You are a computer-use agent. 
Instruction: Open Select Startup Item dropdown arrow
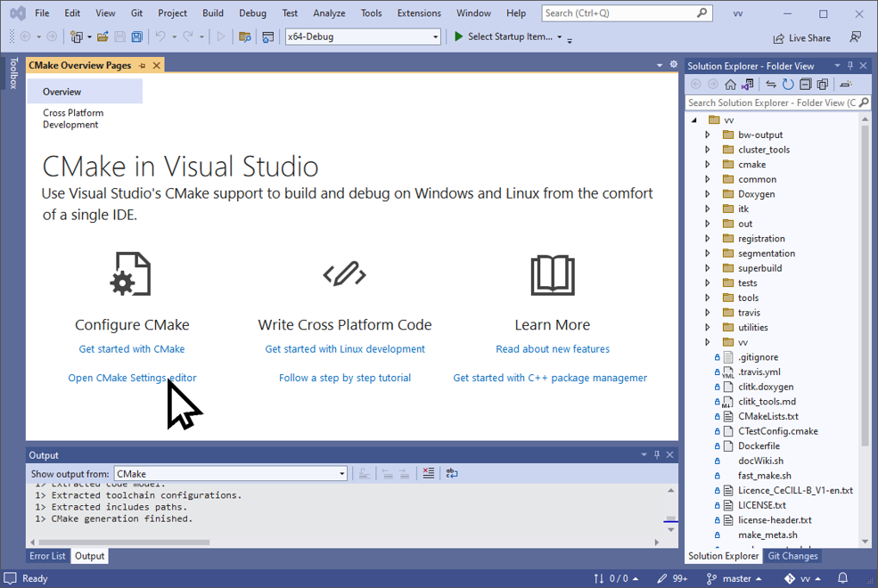(560, 37)
